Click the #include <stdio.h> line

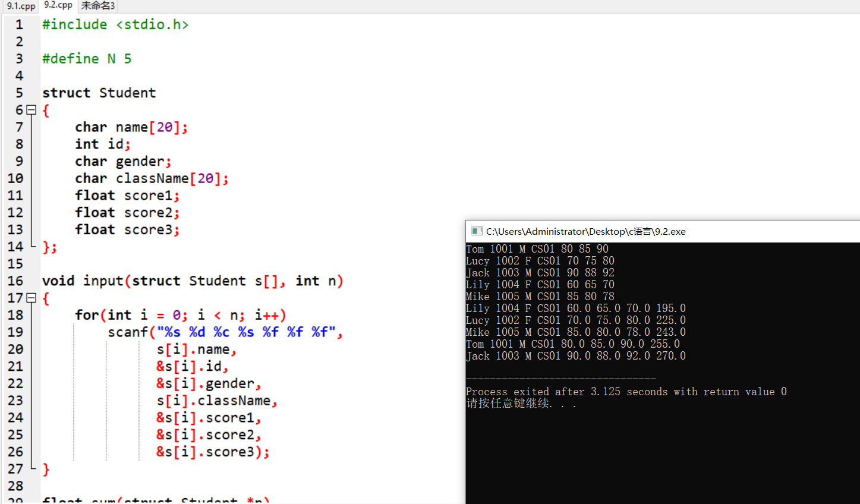tap(115, 24)
